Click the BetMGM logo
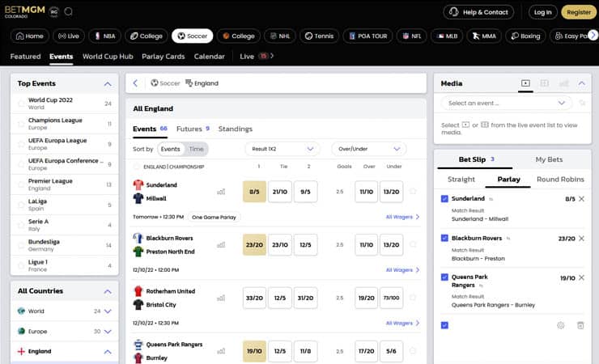This screenshot has height=364, width=599. pos(25,11)
